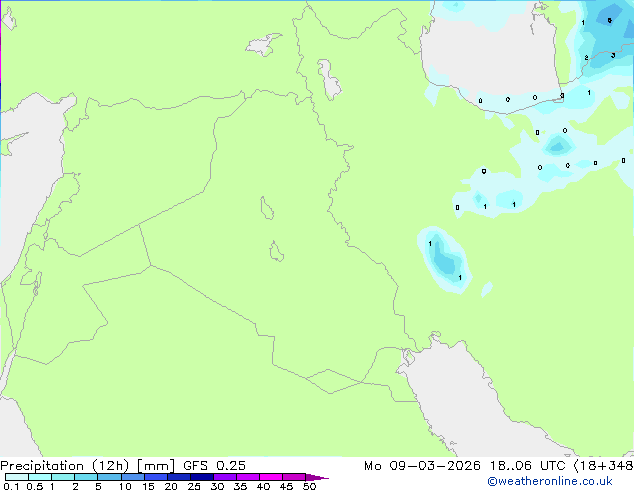Click the legend scale label '0.1'
The height and width of the screenshot is (490, 634).
point(11,486)
